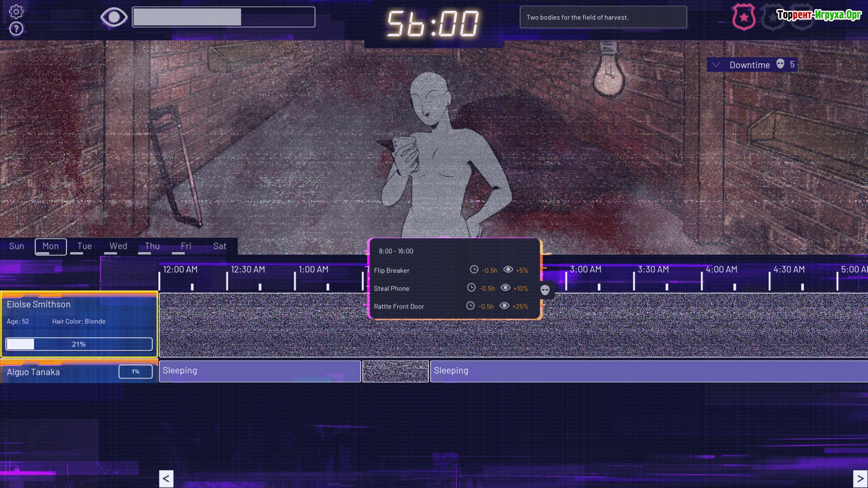Click the clock icon on Flip Breaker row
The height and width of the screenshot is (488, 868).
click(474, 270)
